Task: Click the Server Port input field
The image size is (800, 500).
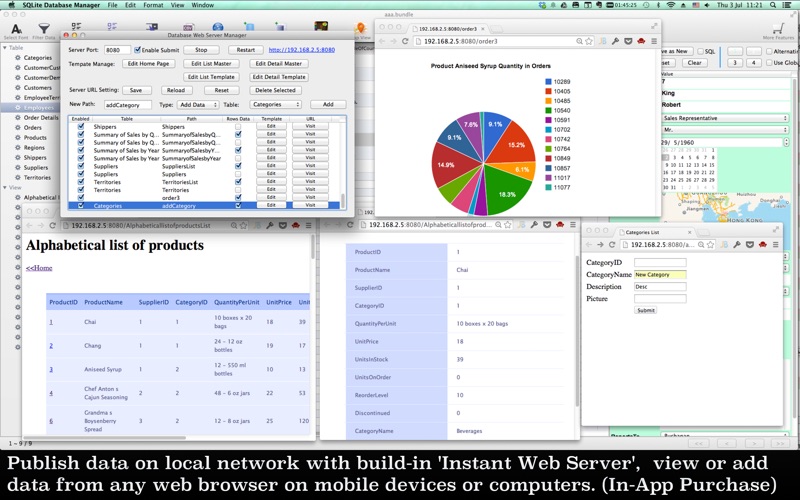Action: [x=117, y=50]
